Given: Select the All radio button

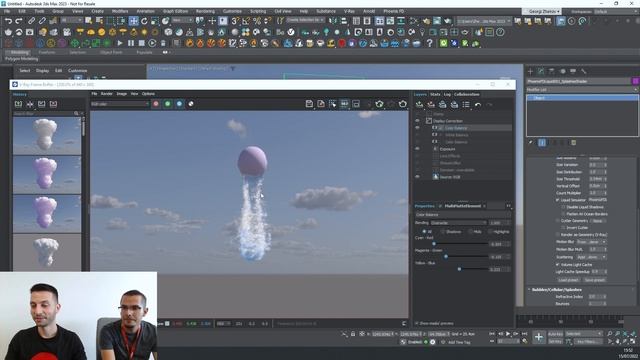Looking at the screenshot, I should coord(424,231).
